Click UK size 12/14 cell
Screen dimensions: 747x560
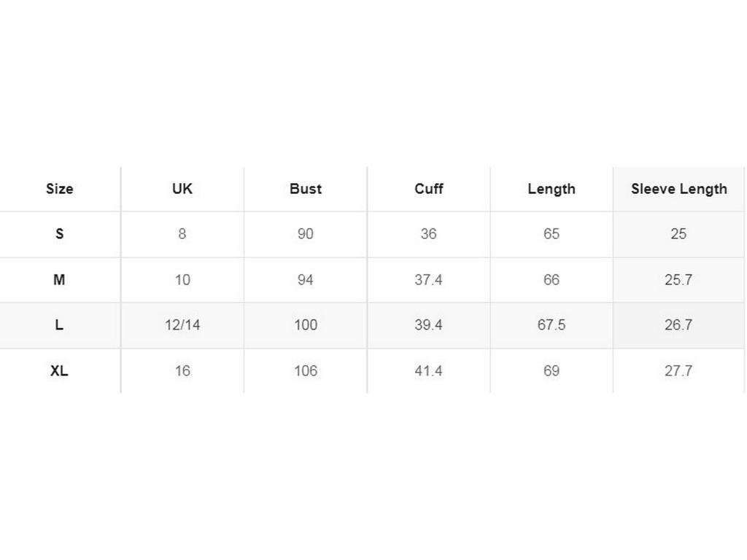182,325
